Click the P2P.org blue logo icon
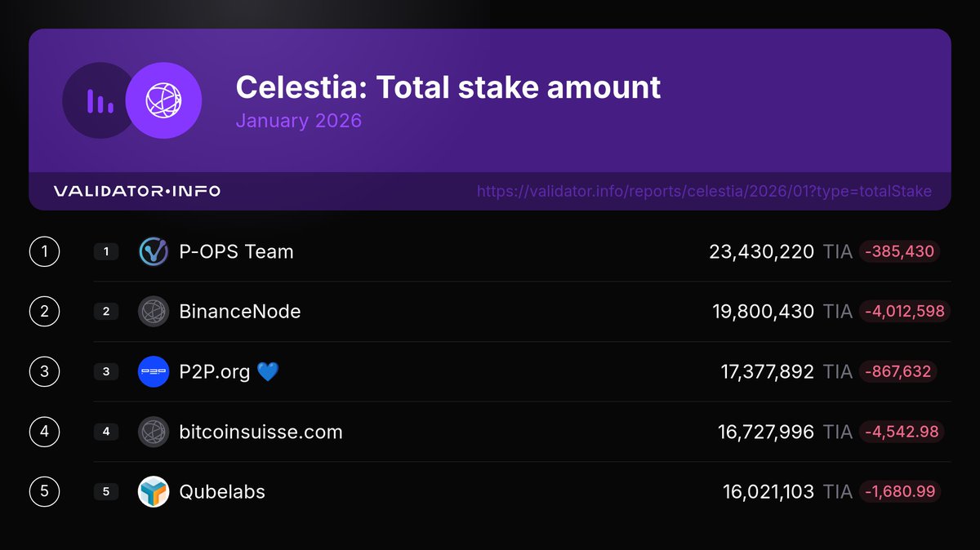The width and height of the screenshot is (980, 550). point(154,372)
